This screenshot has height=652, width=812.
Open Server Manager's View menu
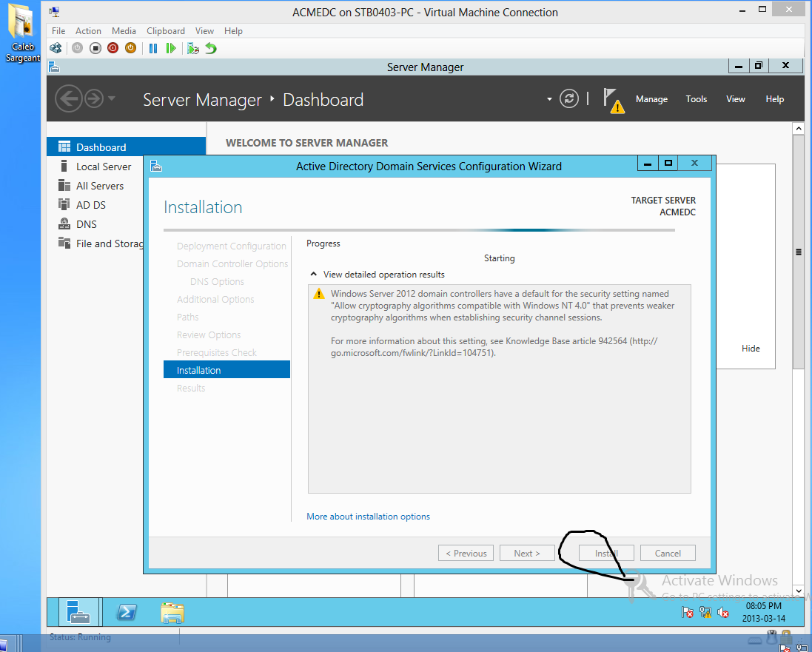click(735, 99)
